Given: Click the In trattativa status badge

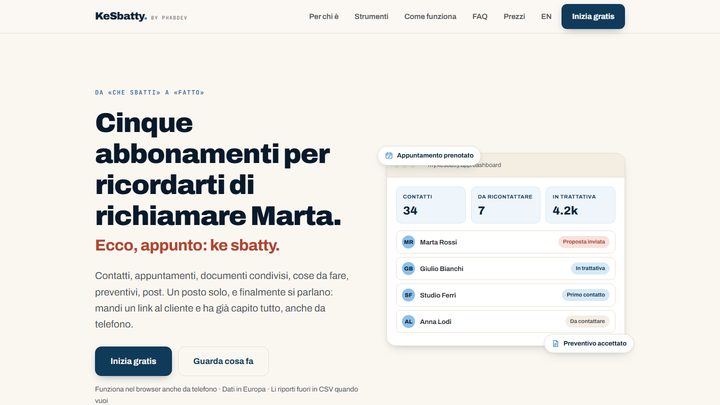Looking at the screenshot, I should point(590,268).
